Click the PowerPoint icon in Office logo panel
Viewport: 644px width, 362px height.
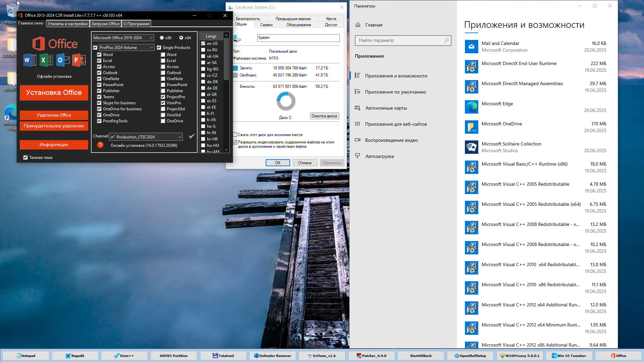click(x=79, y=60)
